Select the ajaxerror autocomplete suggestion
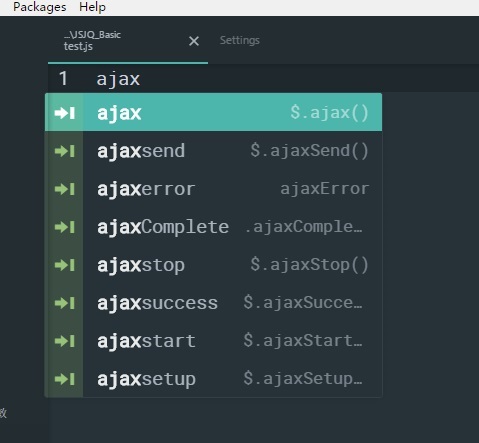The image size is (479, 443). point(213,189)
